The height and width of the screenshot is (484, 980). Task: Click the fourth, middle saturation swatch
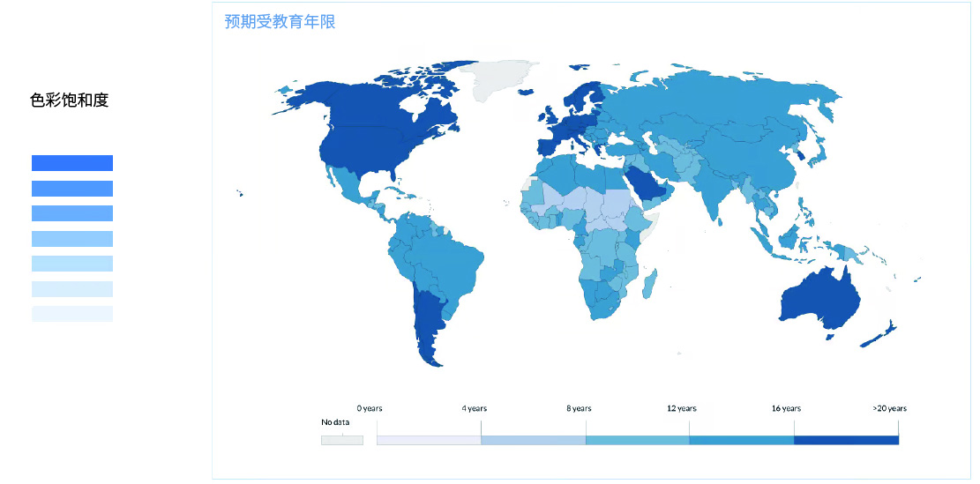tap(72, 239)
